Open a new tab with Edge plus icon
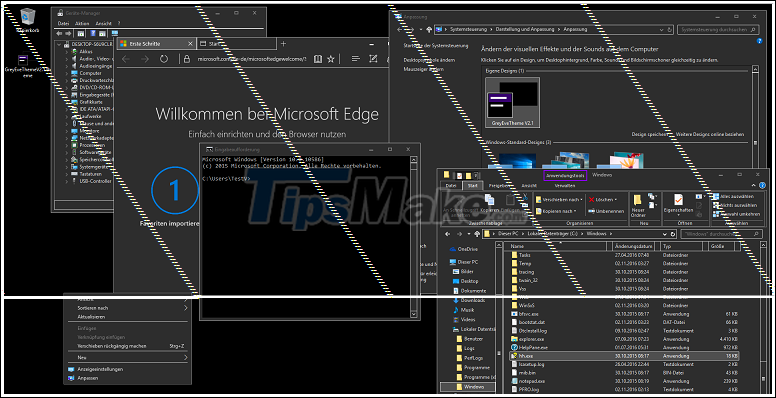Screen dimensions: 776x398 click(283, 44)
